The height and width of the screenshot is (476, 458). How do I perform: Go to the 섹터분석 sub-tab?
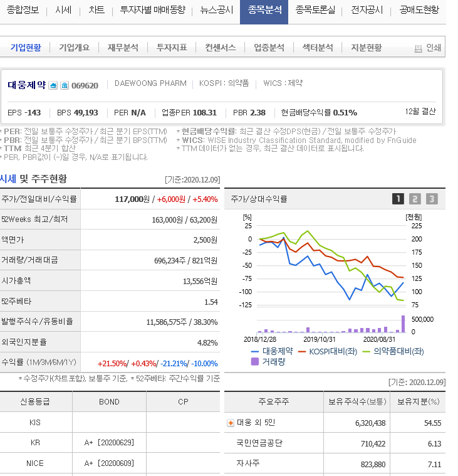click(x=318, y=48)
